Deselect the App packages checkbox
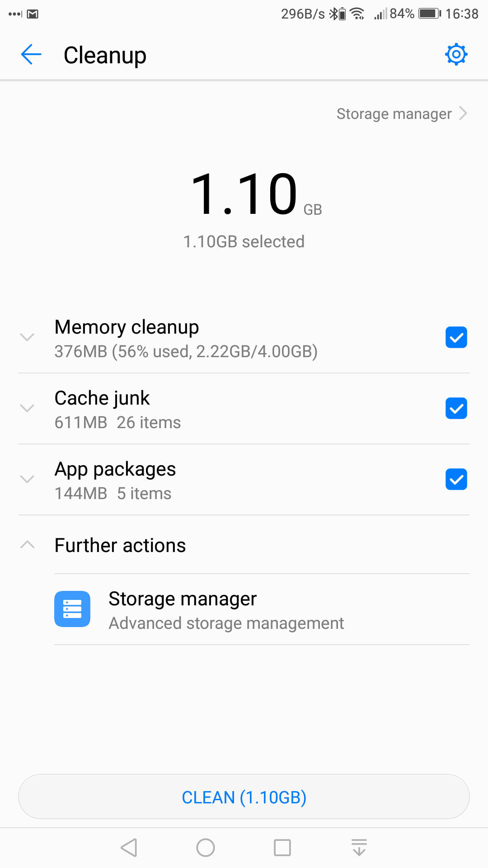 (456, 479)
